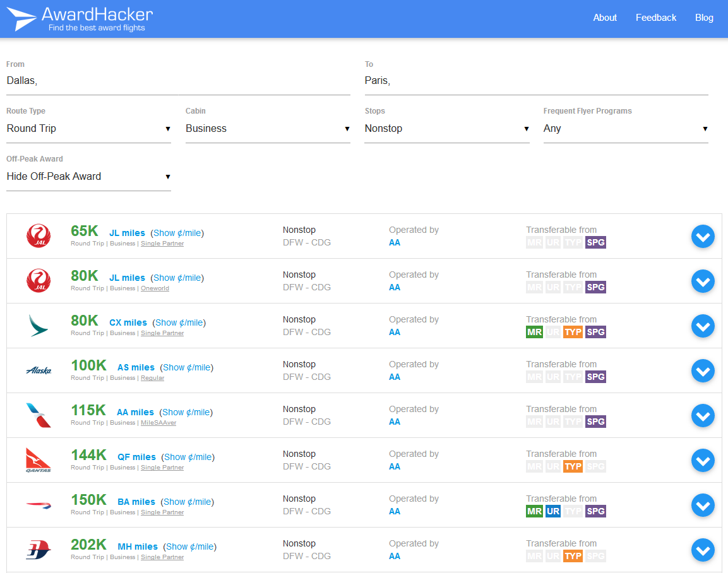Click the SPG badge in the 65K JL row
This screenshot has width=728, height=573.
pyautogui.click(x=595, y=242)
